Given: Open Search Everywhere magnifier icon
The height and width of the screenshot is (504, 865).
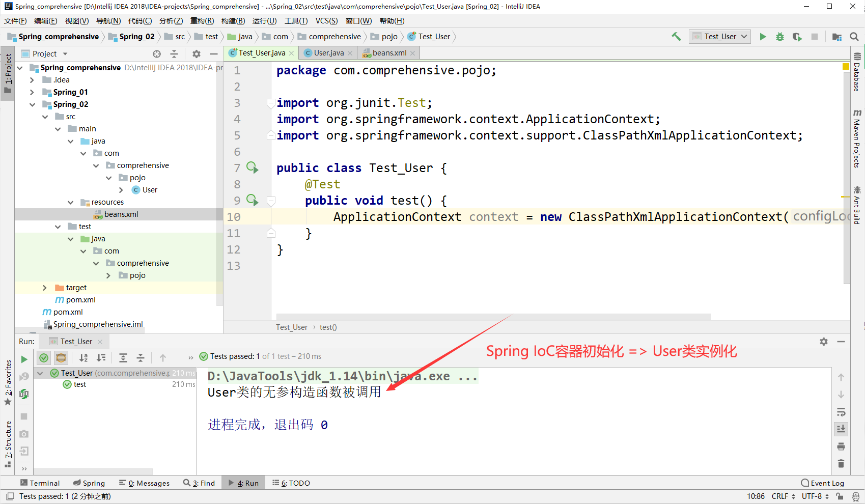Looking at the screenshot, I should [854, 37].
